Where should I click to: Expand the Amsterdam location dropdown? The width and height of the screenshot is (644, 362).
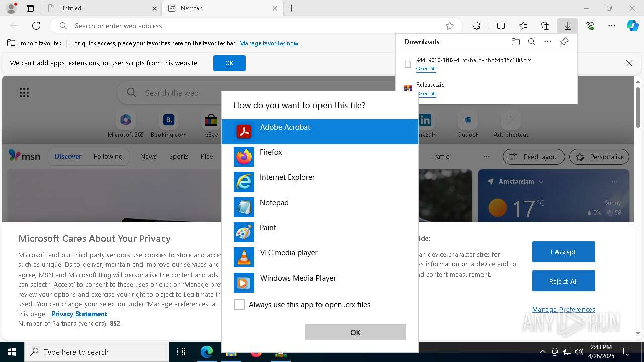pyautogui.click(x=541, y=182)
